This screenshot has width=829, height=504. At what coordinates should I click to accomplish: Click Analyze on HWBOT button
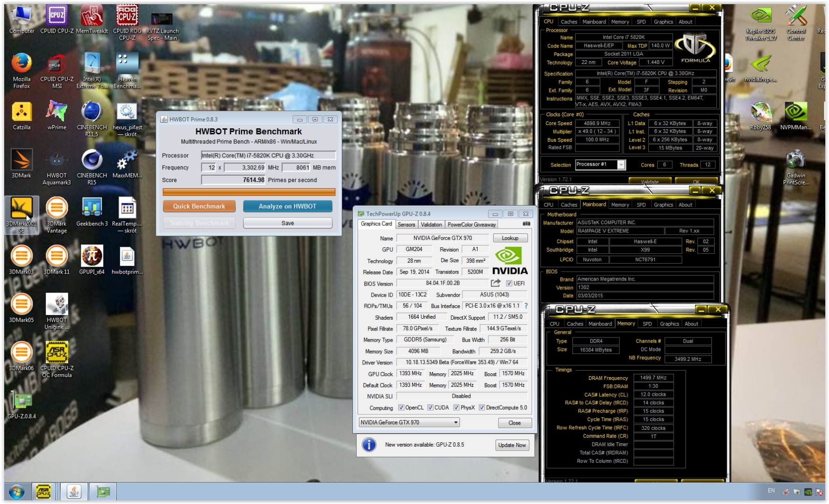click(x=288, y=206)
